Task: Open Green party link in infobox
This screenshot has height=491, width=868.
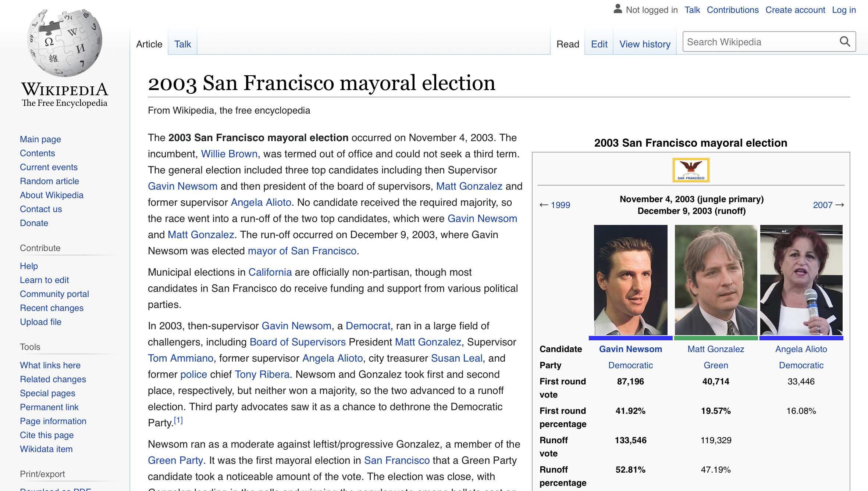Action: [x=716, y=365]
